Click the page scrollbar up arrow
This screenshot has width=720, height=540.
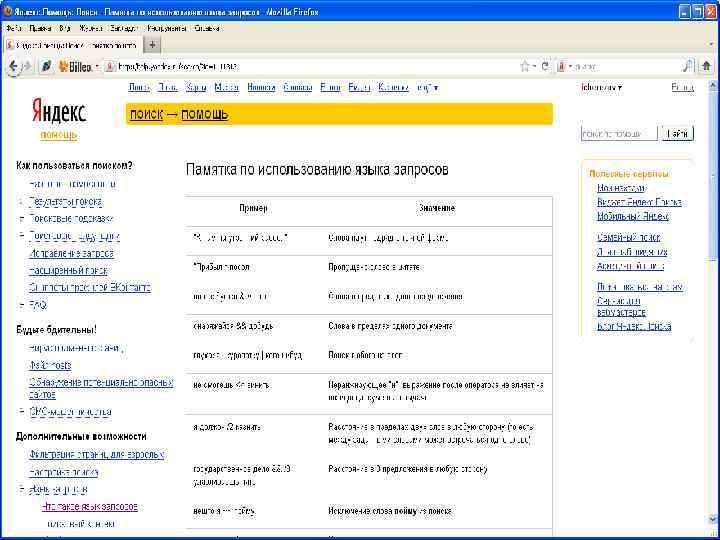coord(713,84)
